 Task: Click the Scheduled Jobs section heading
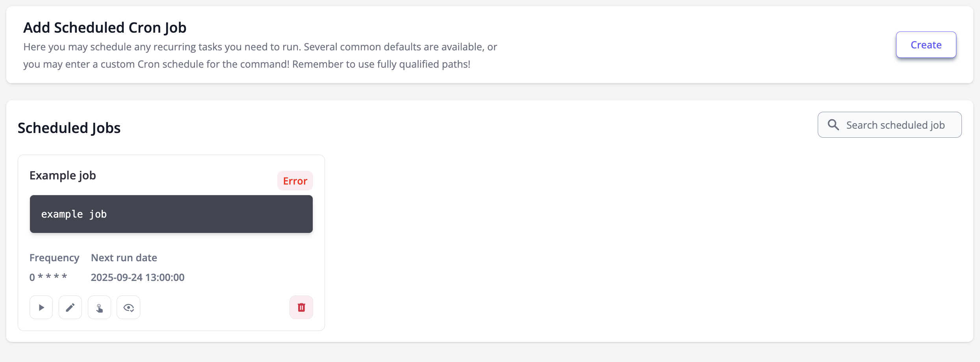(x=69, y=128)
